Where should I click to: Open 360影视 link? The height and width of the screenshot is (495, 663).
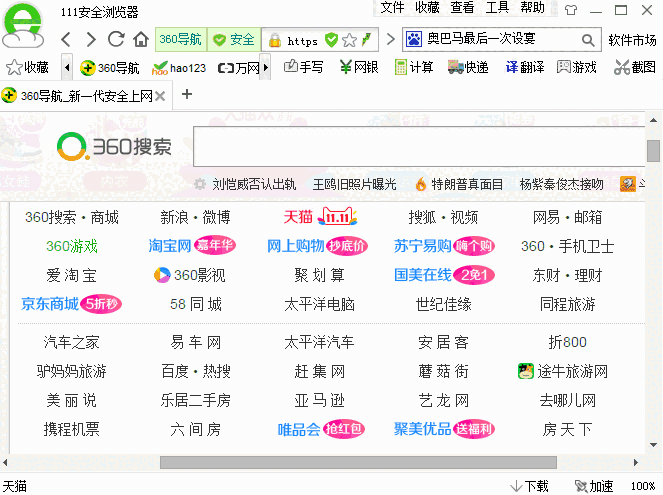pyautogui.click(x=189, y=275)
